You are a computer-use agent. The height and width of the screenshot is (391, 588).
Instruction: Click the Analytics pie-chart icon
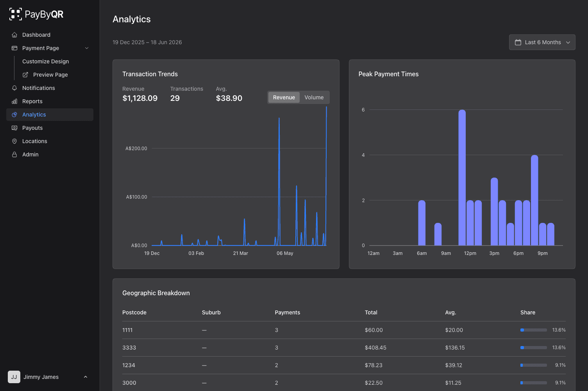(x=14, y=115)
